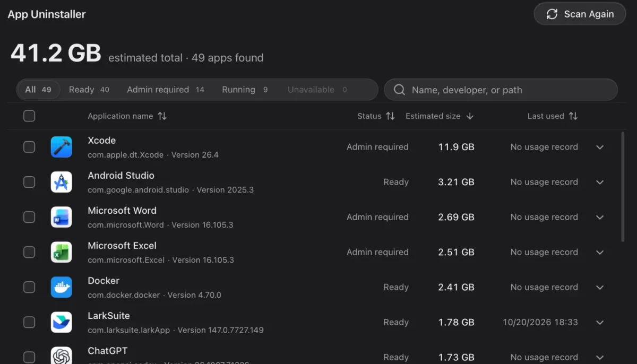Screen dimensions: 637x364
Task: Click the vertical scrollbar of app list
Action: pos(623,187)
